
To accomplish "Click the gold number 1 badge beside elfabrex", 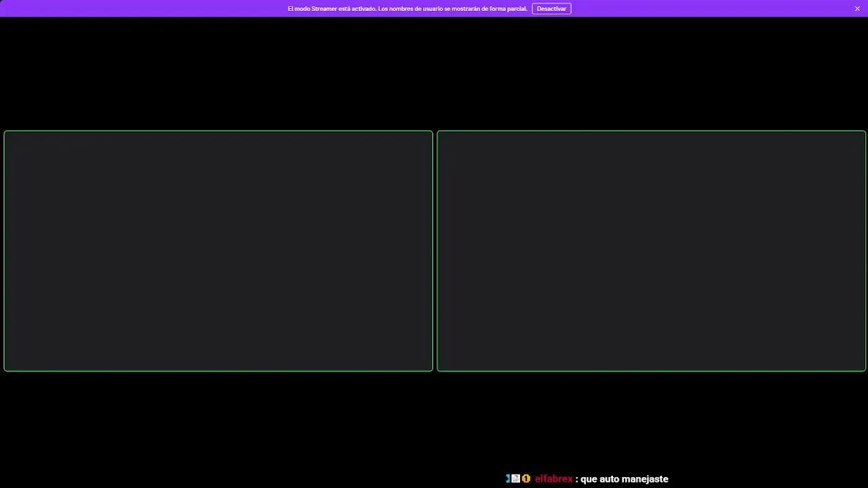I will pyautogui.click(x=526, y=479).
